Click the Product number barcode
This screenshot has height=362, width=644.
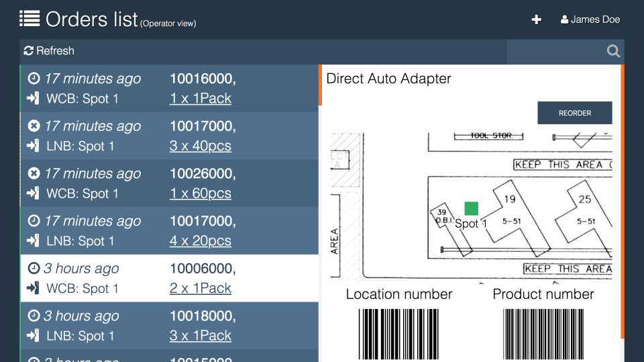[x=543, y=334]
